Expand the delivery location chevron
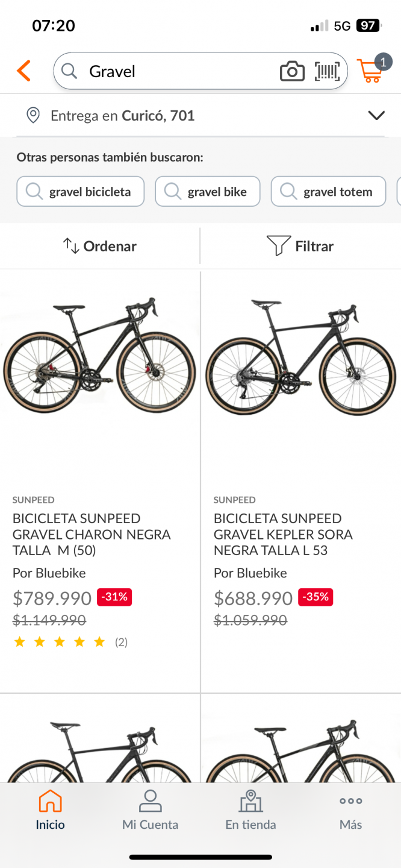The image size is (401, 868). click(376, 115)
